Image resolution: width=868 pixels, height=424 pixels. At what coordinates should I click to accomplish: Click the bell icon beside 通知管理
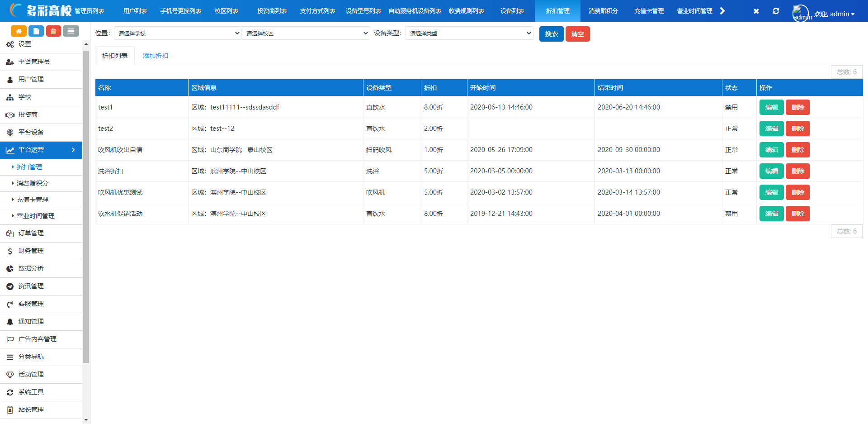[10, 322]
